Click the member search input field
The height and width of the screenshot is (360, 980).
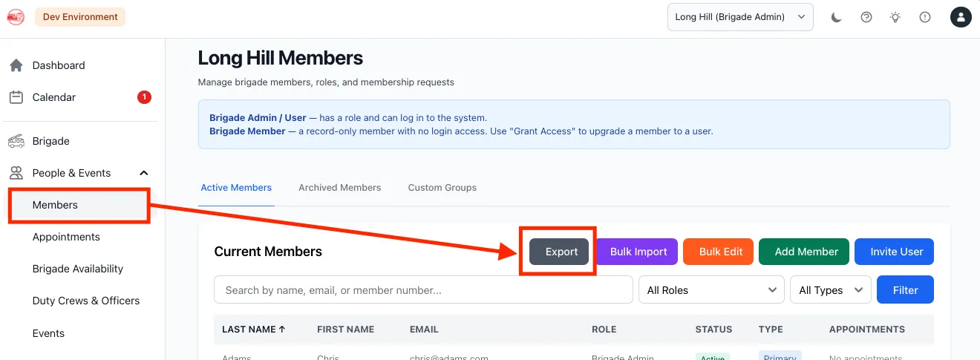coord(423,290)
